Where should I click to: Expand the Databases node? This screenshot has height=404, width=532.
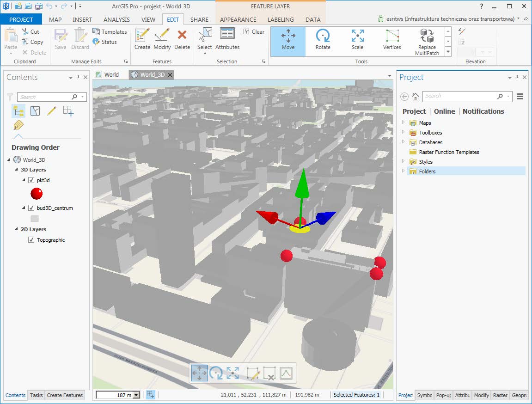coord(404,142)
